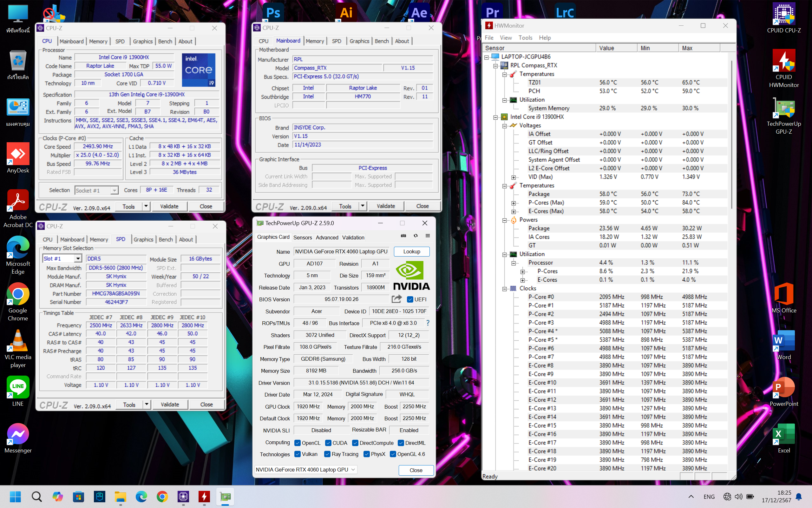
Task: Expand P-Cores (Max) temperature node
Action: tap(514, 203)
